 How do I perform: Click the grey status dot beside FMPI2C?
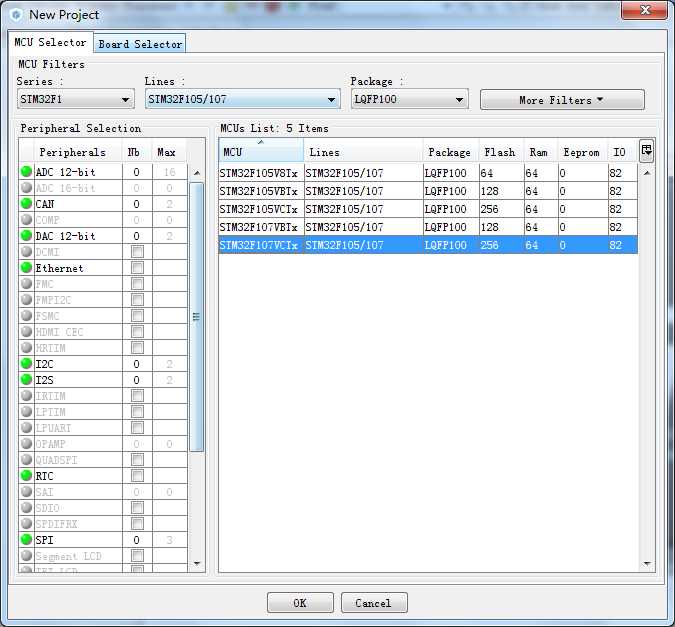tap(26, 299)
